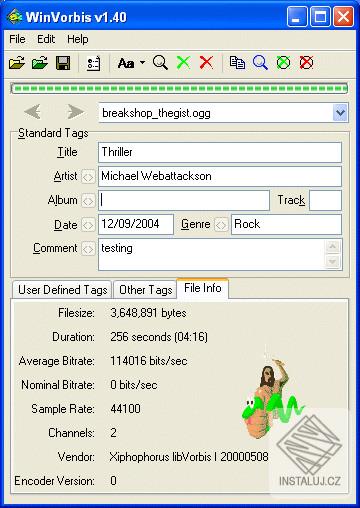Click the duration value 256 seconds (04:16)
360x508 pixels.
tap(159, 337)
